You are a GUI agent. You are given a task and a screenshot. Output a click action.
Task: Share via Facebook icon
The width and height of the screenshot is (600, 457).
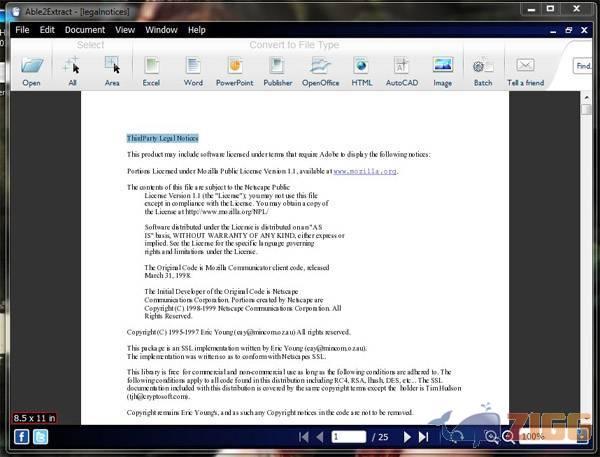(21, 437)
